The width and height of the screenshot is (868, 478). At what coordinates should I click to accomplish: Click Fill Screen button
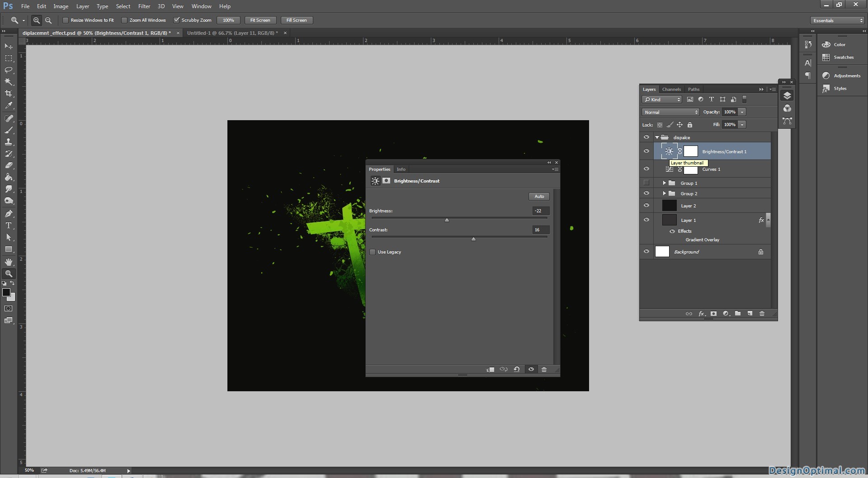pos(297,20)
